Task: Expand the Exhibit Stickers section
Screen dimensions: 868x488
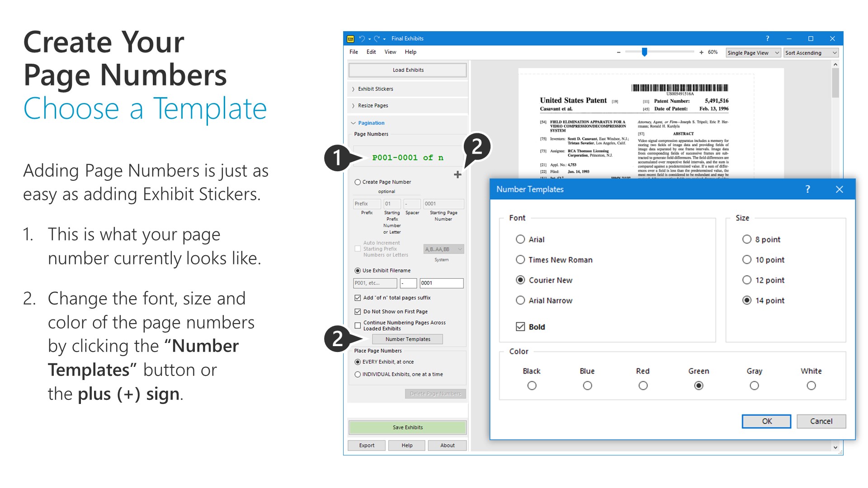Action: pyautogui.click(x=375, y=89)
